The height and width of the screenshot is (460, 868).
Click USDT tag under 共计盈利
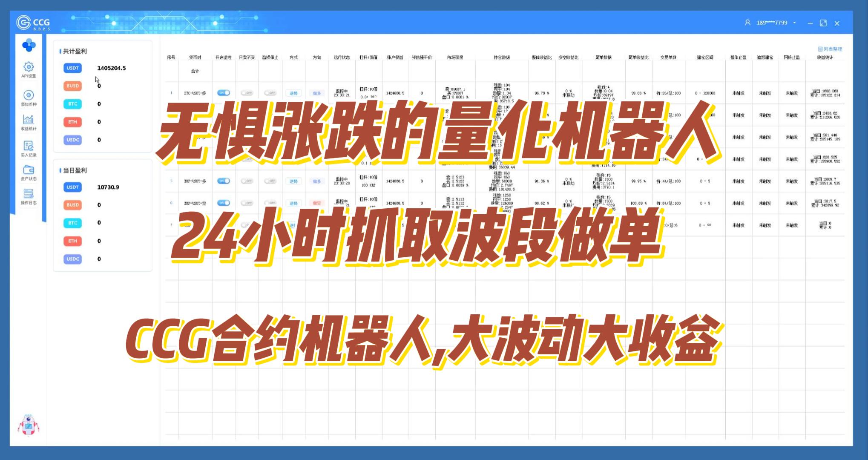[x=73, y=68]
